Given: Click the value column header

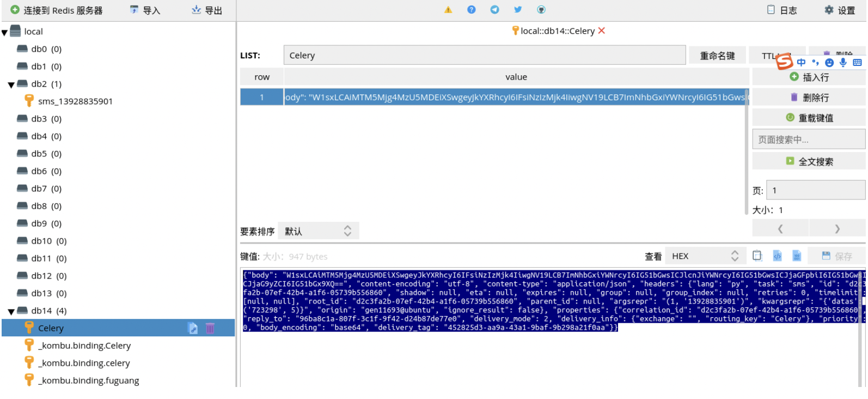Looking at the screenshot, I should 516,77.
